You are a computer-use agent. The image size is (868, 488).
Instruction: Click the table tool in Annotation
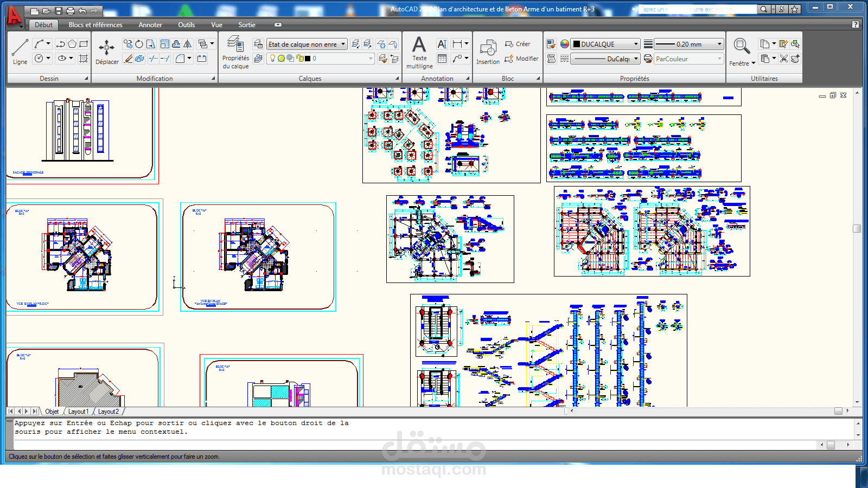[442, 58]
